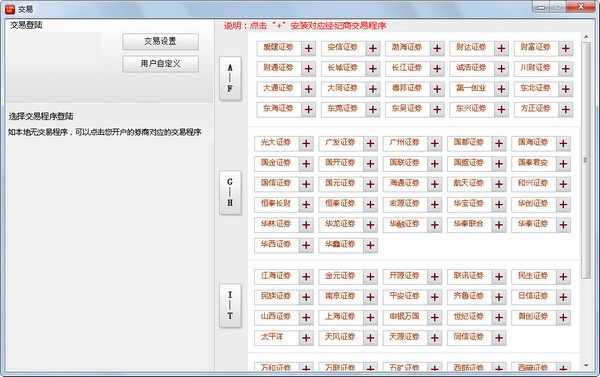Install 华宝证券 using plus icon
Viewport: 600px width, 377px height.
[499, 204]
